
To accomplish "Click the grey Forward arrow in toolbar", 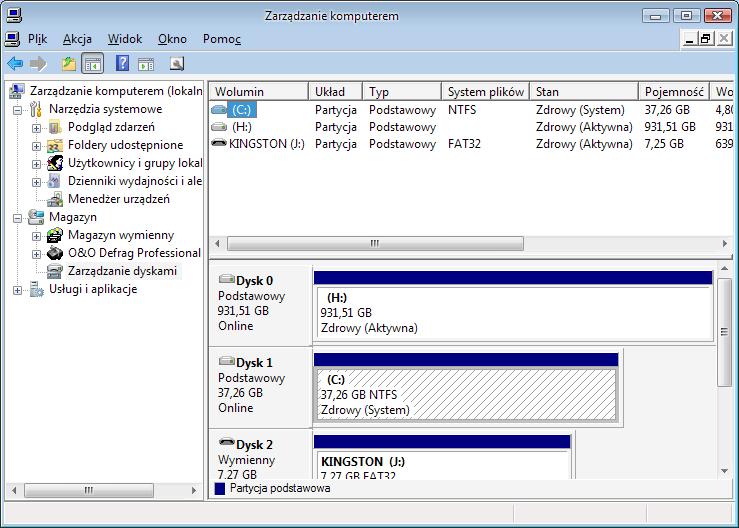I will (38, 63).
